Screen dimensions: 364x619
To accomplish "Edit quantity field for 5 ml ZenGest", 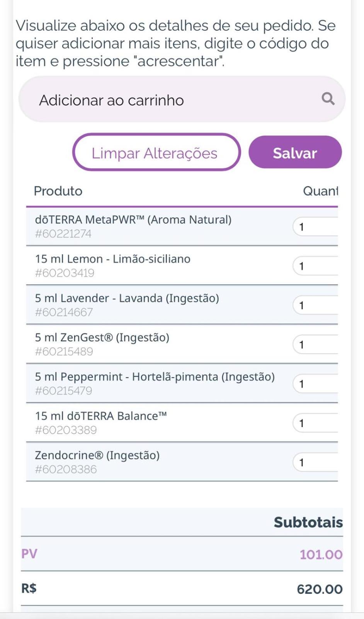I will (x=315, y=344).
